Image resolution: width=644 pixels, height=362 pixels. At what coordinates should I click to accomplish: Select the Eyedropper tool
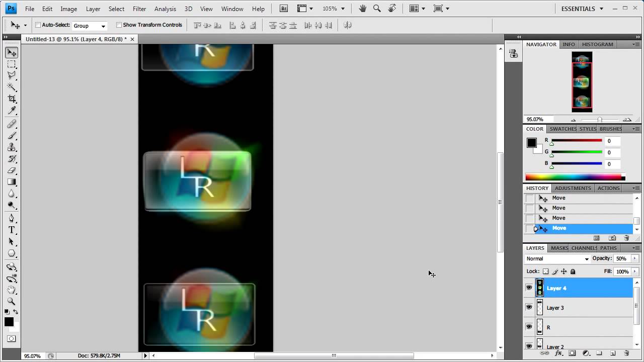click(12, 110)
